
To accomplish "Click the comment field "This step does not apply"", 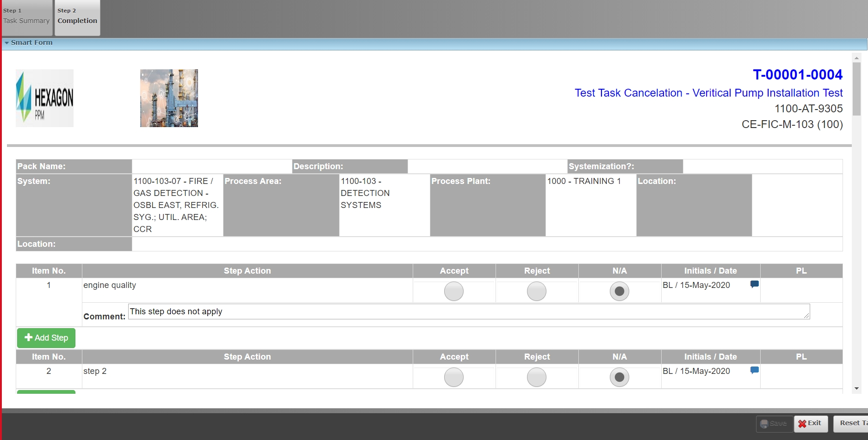I will pos(469,312).
